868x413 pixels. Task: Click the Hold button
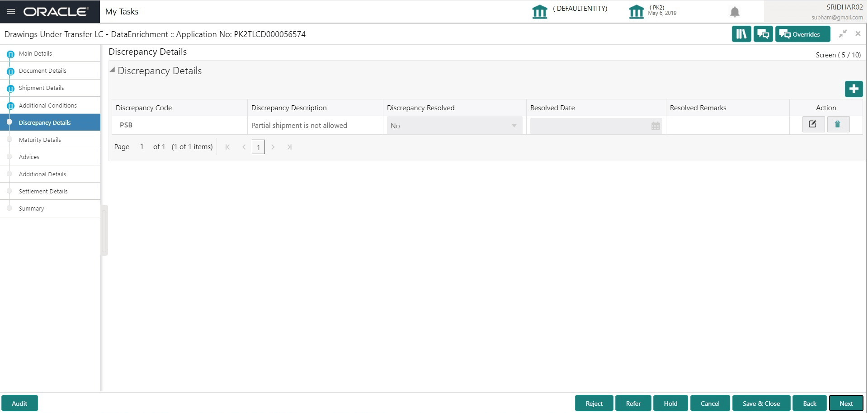(x=670, y=404)
